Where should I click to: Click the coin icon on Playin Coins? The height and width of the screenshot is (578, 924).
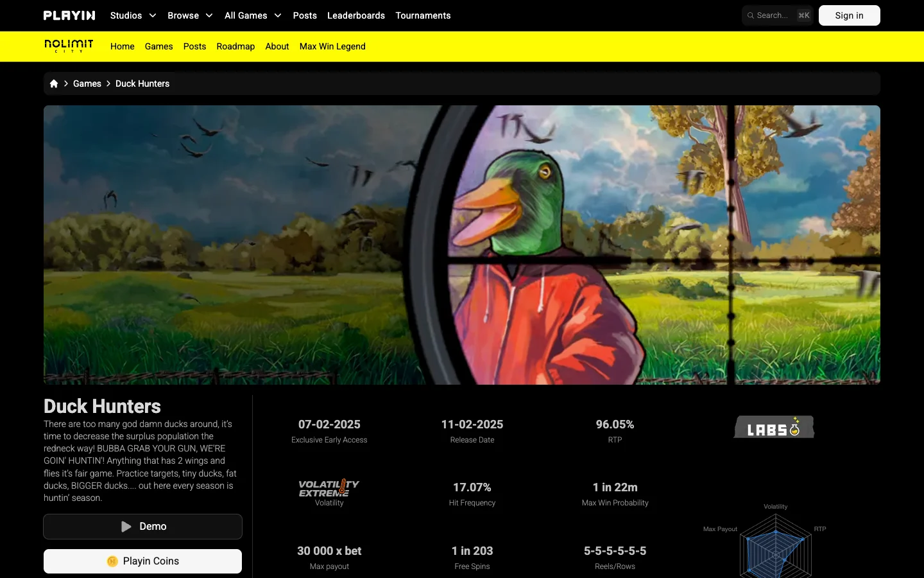112,561
